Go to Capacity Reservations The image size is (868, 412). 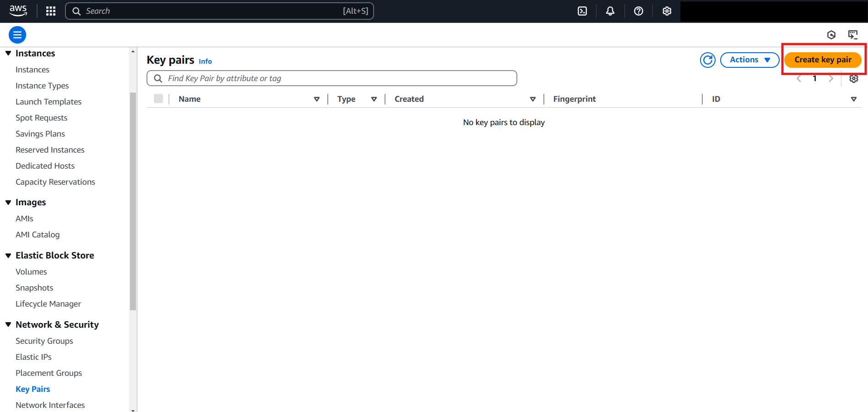click(55, 182)
